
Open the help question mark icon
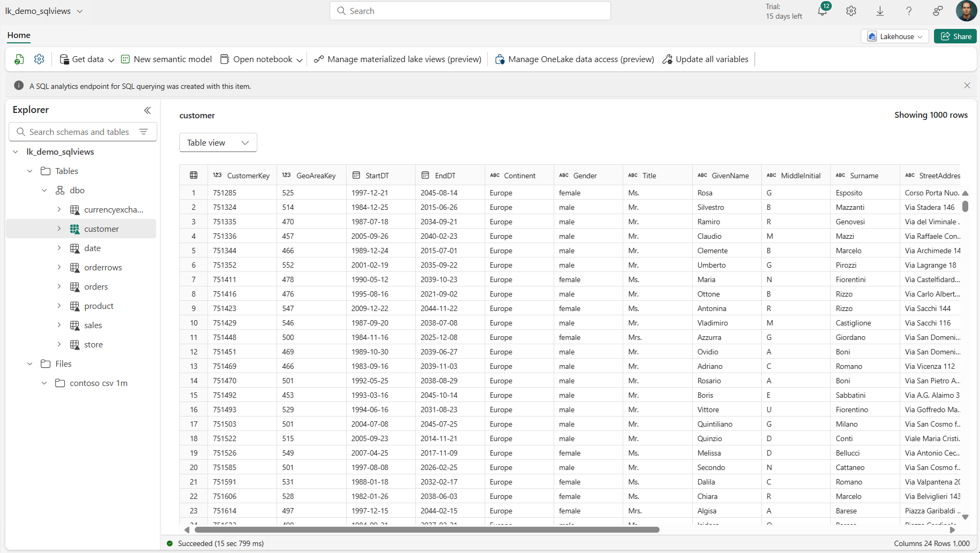pyautogui.click(x=909, y=11)
